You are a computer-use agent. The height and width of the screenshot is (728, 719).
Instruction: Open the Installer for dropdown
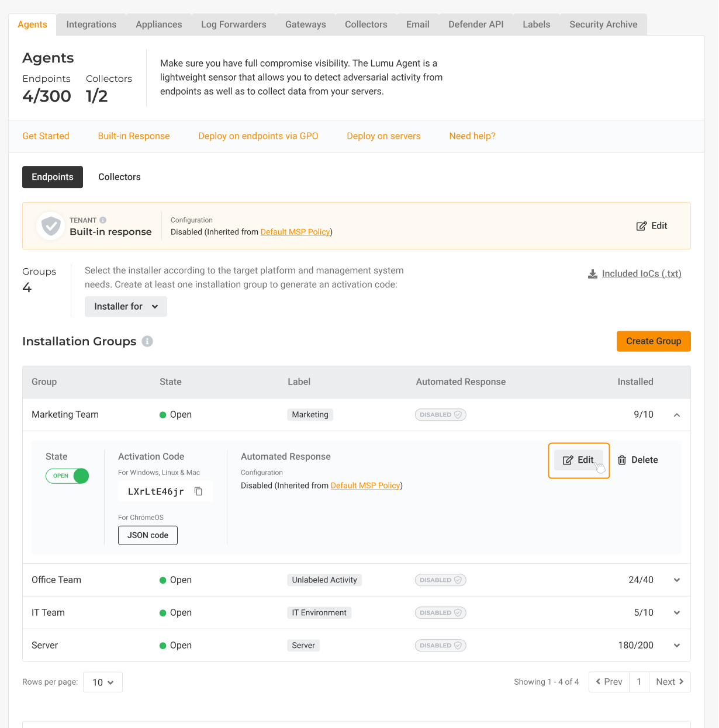(x=126, y=307)
